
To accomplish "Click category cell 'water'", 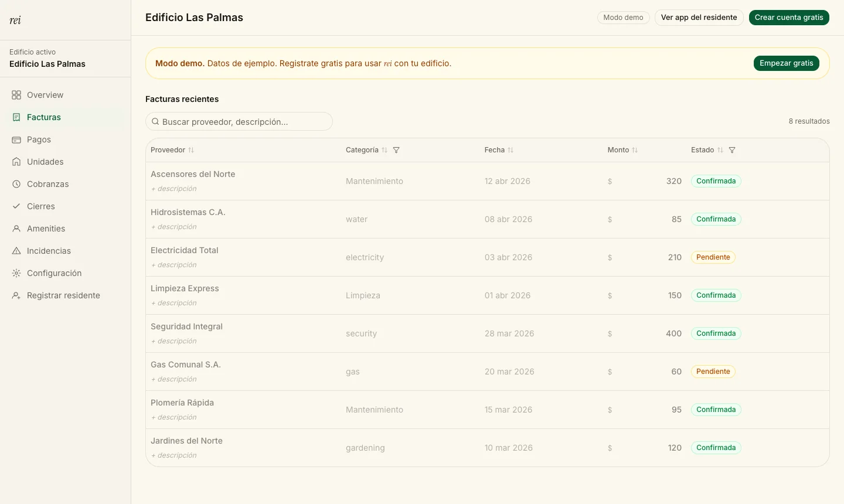I will tap(356, 219).
